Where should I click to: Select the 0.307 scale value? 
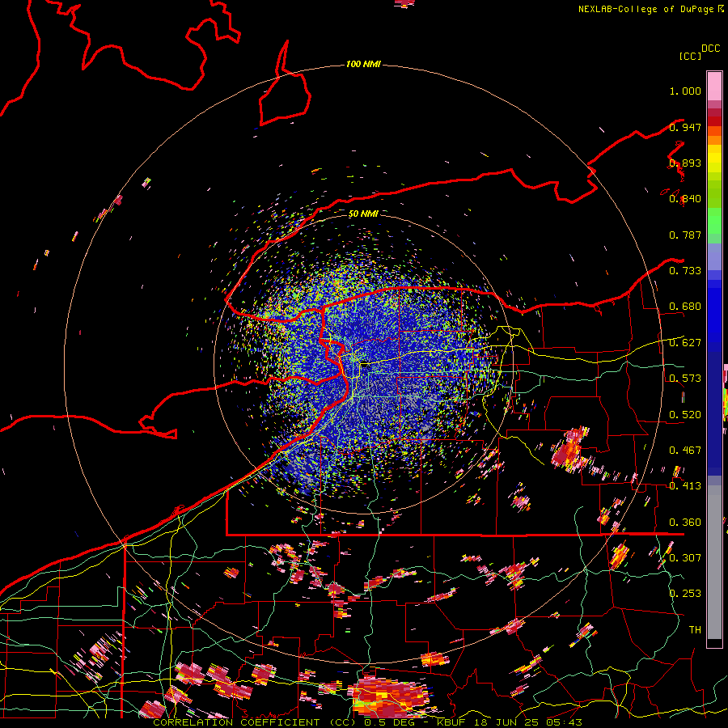[x=685, y=558]
